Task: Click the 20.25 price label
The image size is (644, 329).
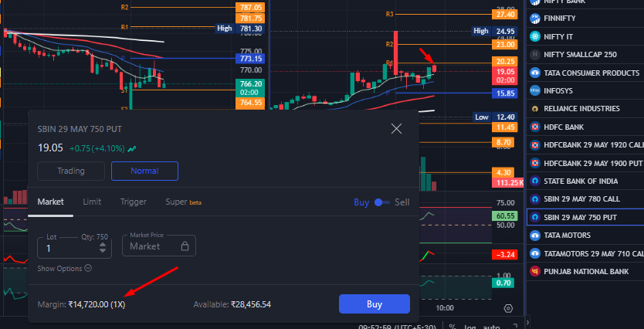Action: pyautogui.click(x=505, y=62)
